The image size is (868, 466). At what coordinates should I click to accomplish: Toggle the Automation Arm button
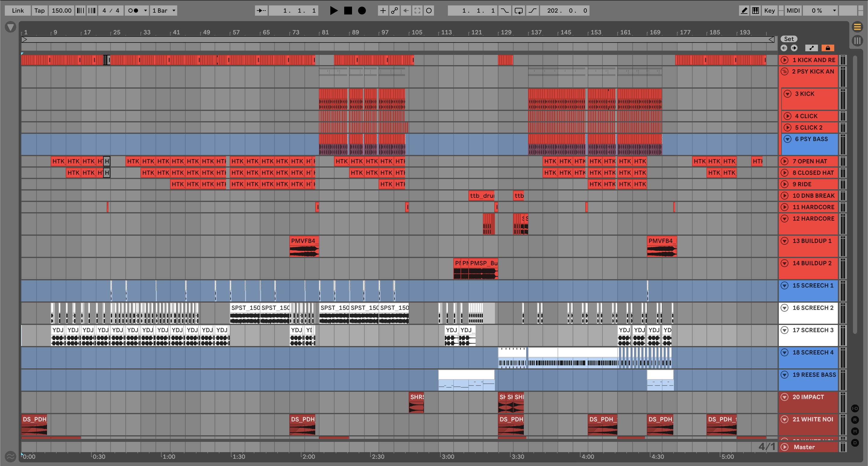(x=394, y=11)
